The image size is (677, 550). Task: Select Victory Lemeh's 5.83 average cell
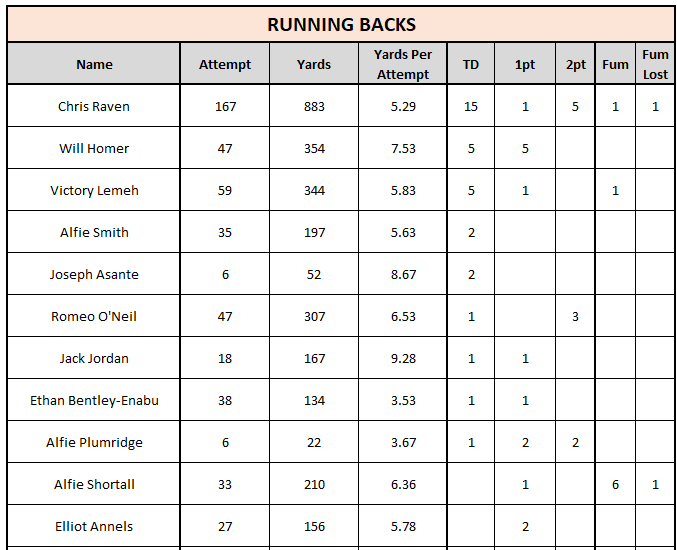pyautogui.click(x=403, y=191)
